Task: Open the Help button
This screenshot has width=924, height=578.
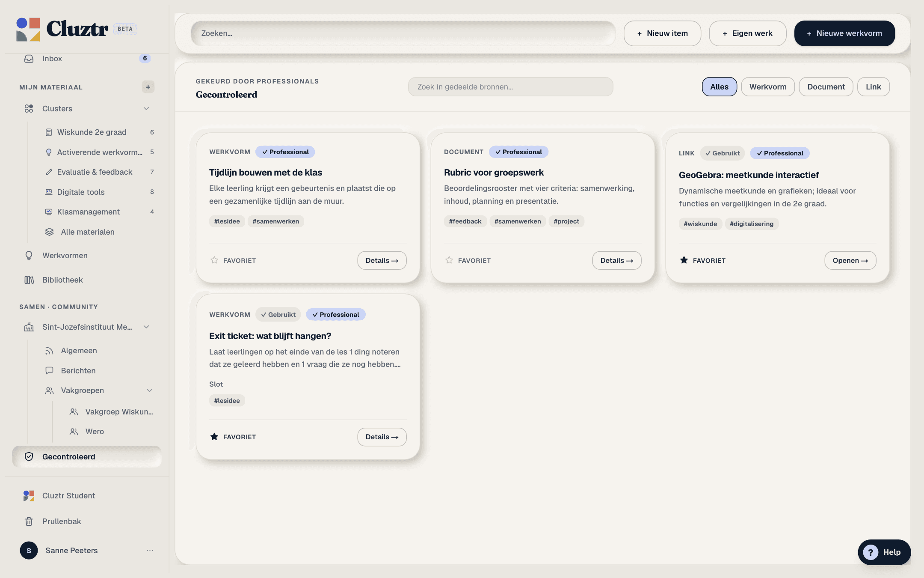Action: pos(884,552)
